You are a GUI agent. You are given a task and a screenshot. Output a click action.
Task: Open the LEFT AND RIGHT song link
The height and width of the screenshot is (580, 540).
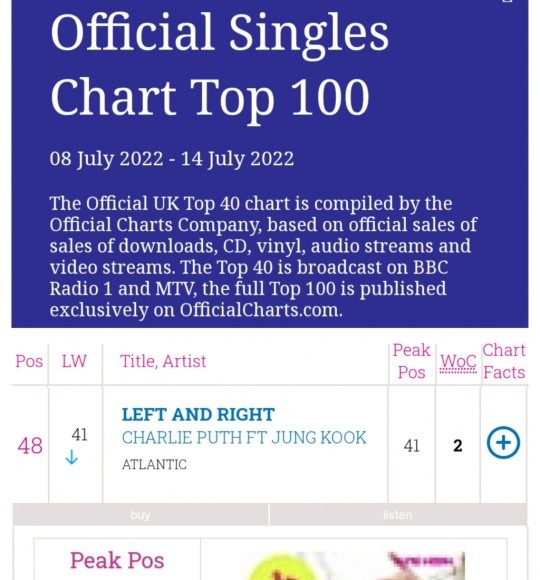click(198, 415)
